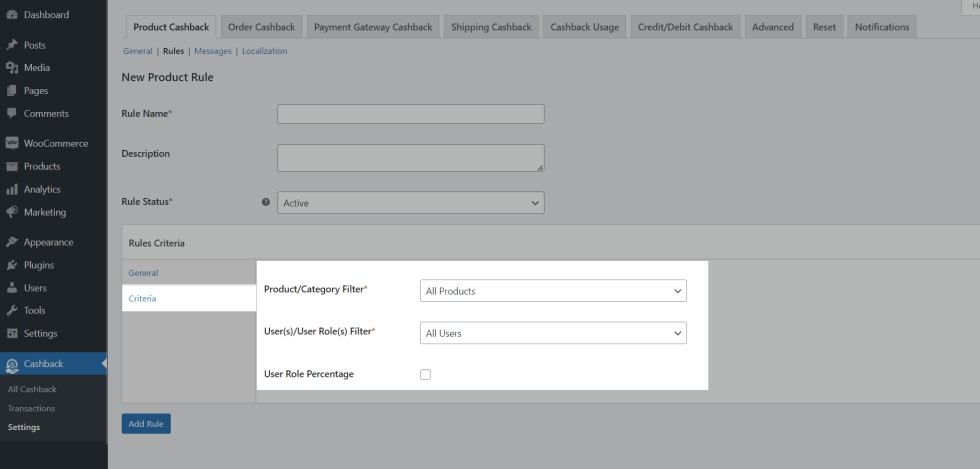Viewport: 980px width, 469px height.
Task: Go to the Messages sub-navigation link
Action: (x=213, y=51)
